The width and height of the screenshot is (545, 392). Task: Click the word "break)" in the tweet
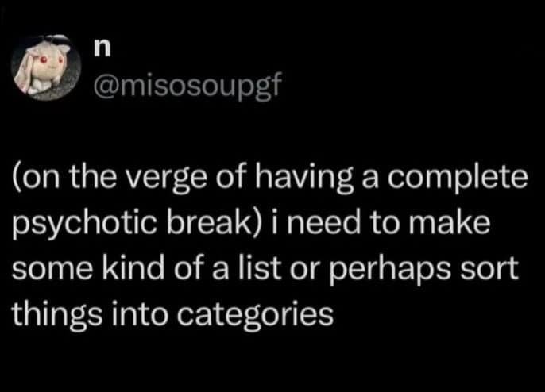[x=202, y=224]
